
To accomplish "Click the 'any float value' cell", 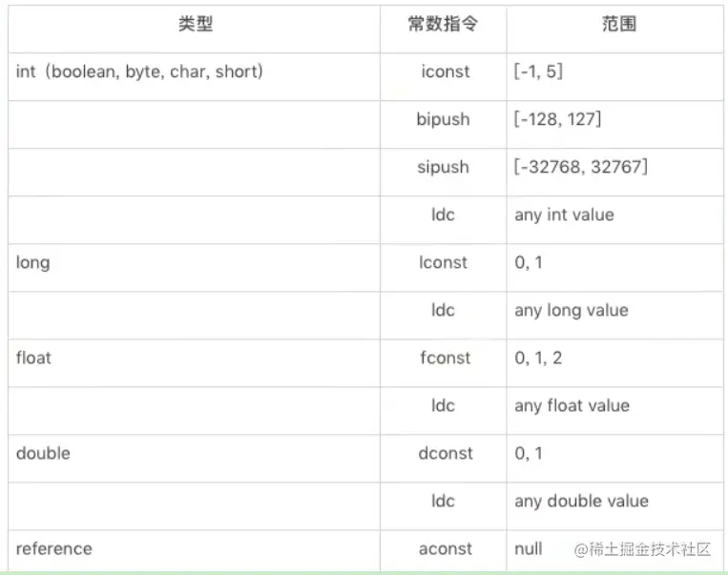I will pyautogui.click(x=572, y=405).
